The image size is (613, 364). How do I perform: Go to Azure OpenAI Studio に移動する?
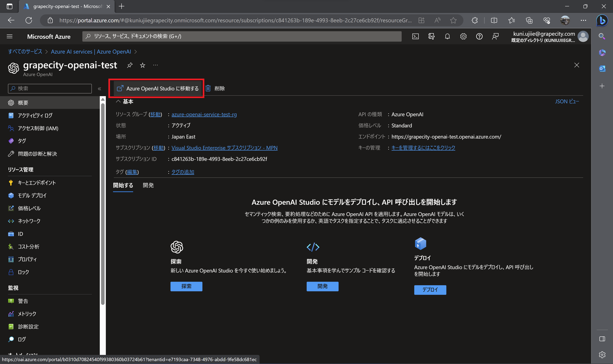157,88
